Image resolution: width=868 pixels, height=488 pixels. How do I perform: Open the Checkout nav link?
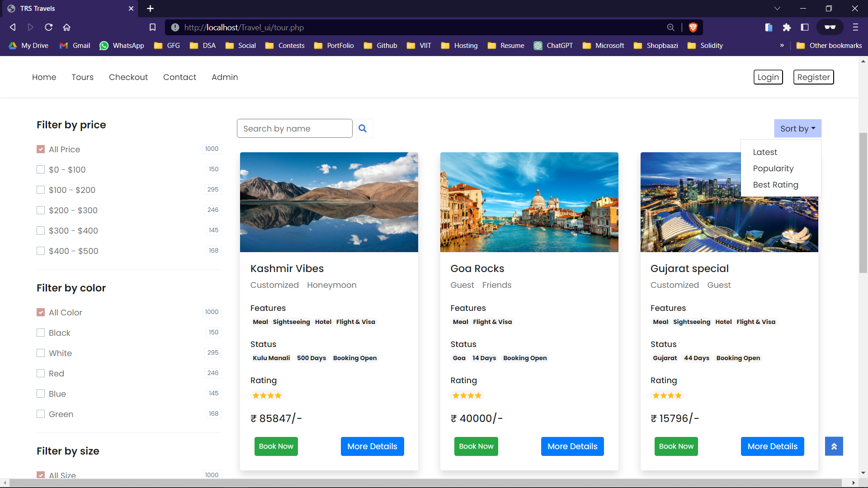(x=128, y=77)
